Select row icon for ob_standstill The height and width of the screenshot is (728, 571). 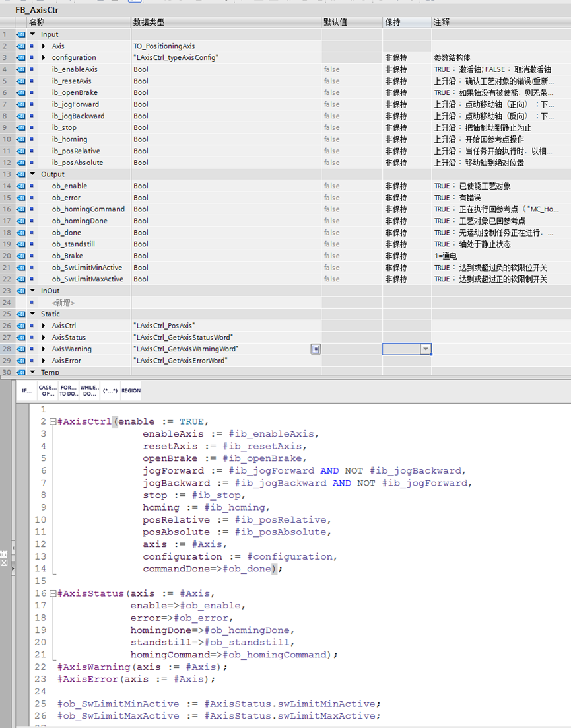21,244
